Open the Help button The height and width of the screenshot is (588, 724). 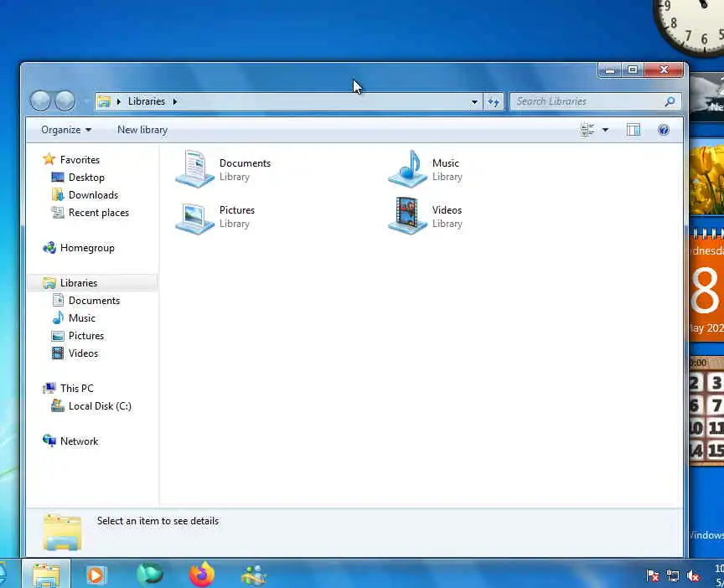[664, 130]
